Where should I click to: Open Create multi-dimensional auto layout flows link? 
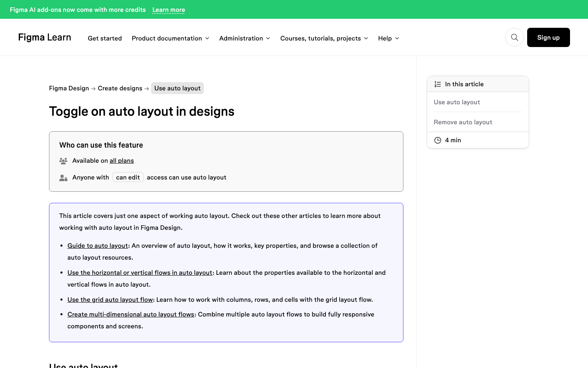pos(131,314)
